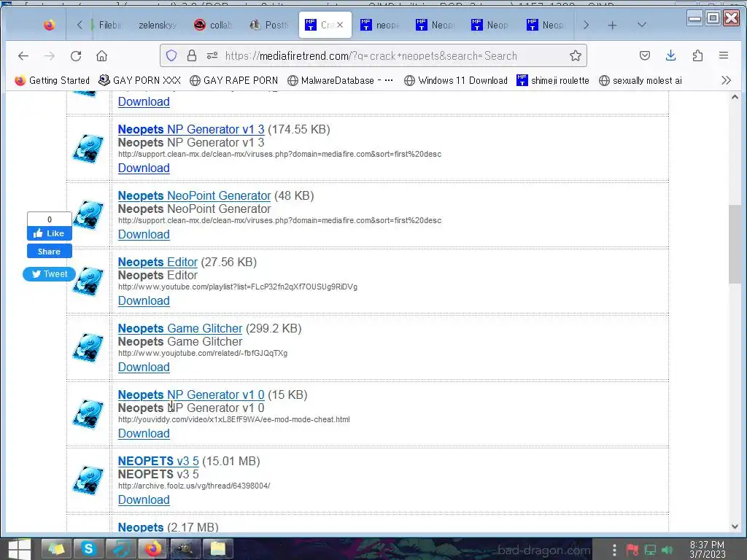Click disk icon beside Neopets Editor
Screen dimensions: 747x560
tap(88, 281)
